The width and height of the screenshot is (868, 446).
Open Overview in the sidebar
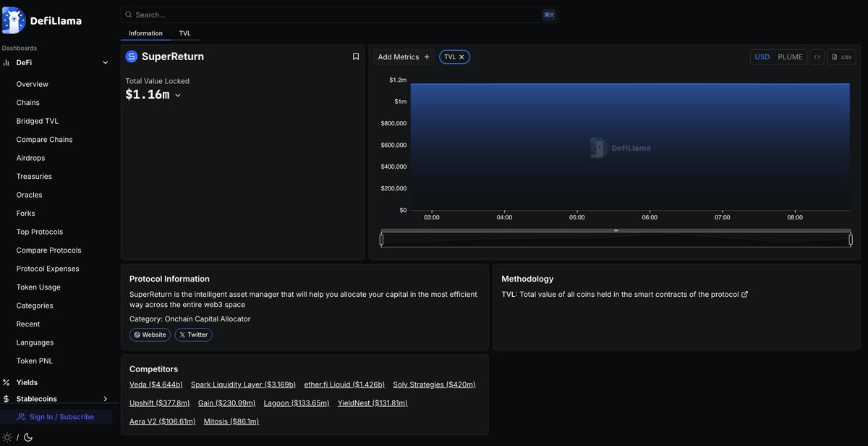pyautogui.click(x=33, y=84)
